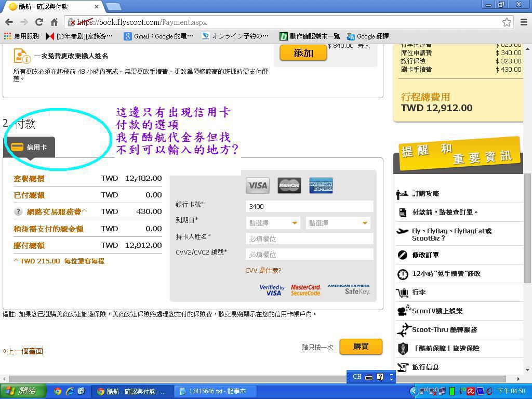Expand the expiry year 請選擇 dropdown
This screenshot has height=399, width=532.
[x=338, y=223]
